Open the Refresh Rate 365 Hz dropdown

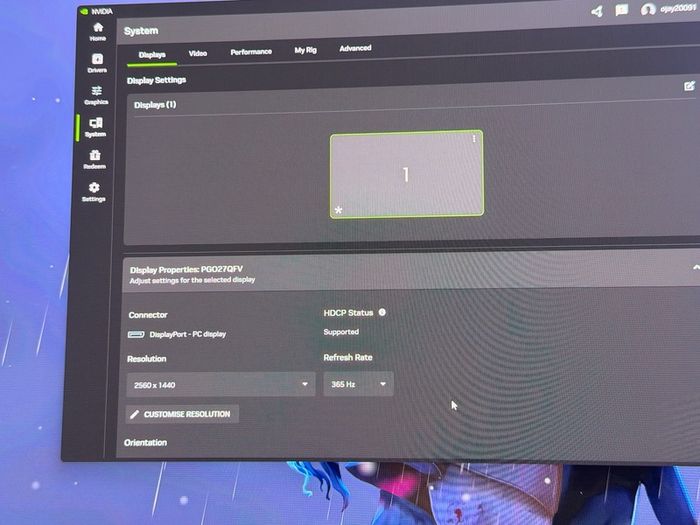[358, 383]
